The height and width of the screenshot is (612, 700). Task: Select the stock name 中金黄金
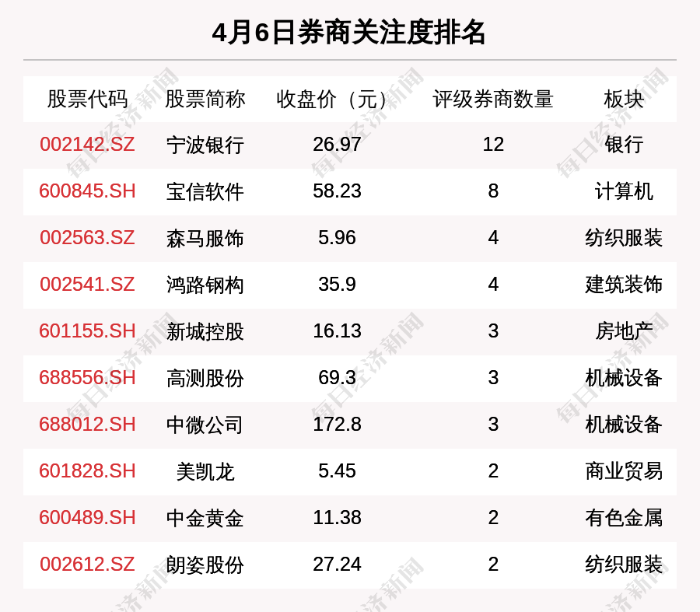205,518
